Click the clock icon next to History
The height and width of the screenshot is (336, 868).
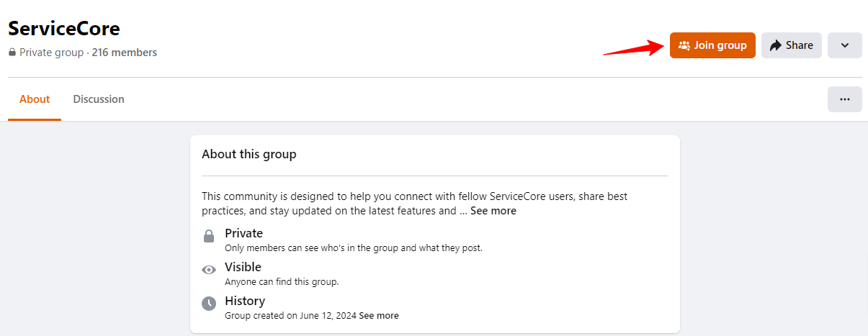(x=209, y=304)
